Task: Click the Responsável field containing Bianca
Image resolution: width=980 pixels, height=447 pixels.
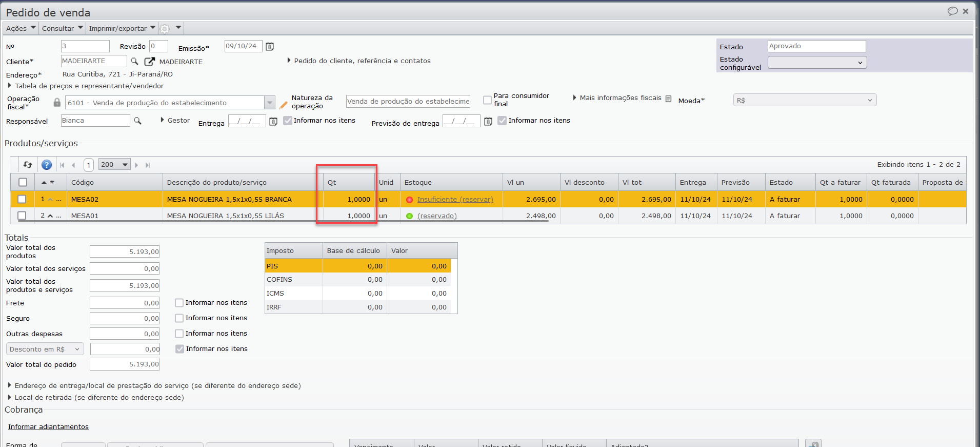Action: (95, 121)
